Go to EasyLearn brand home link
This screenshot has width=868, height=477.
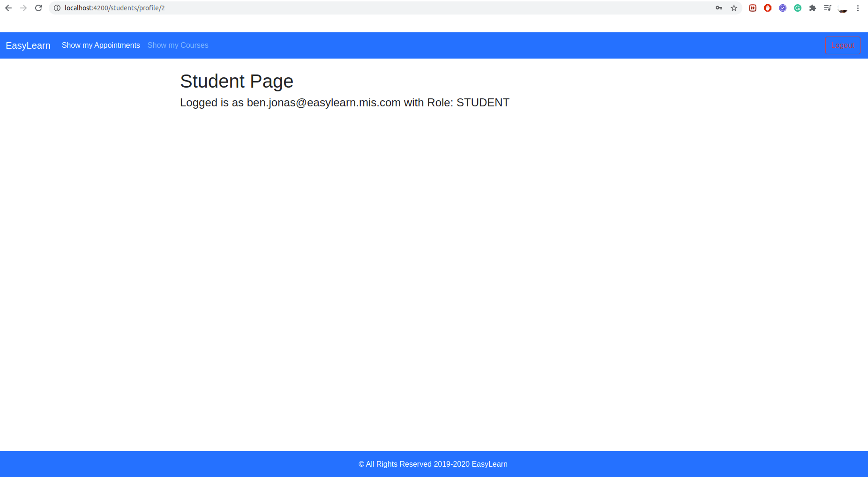pos(28,45)
